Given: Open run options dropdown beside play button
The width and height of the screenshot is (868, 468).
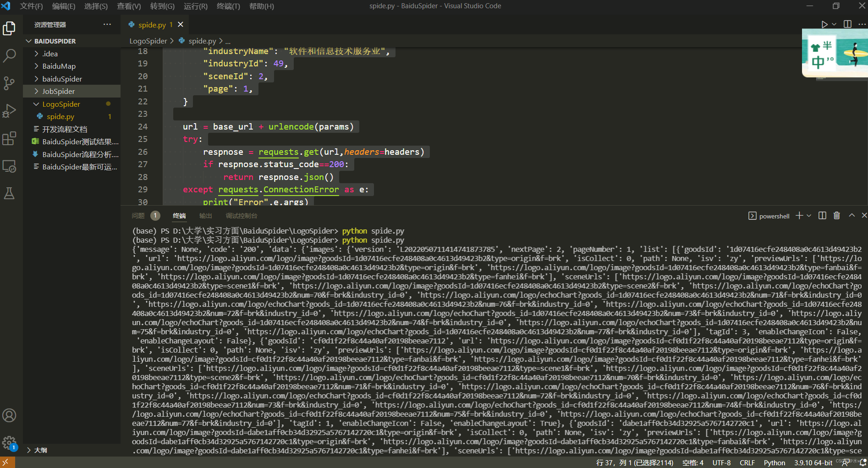Looking at the screenshot, I should (834, 24).
